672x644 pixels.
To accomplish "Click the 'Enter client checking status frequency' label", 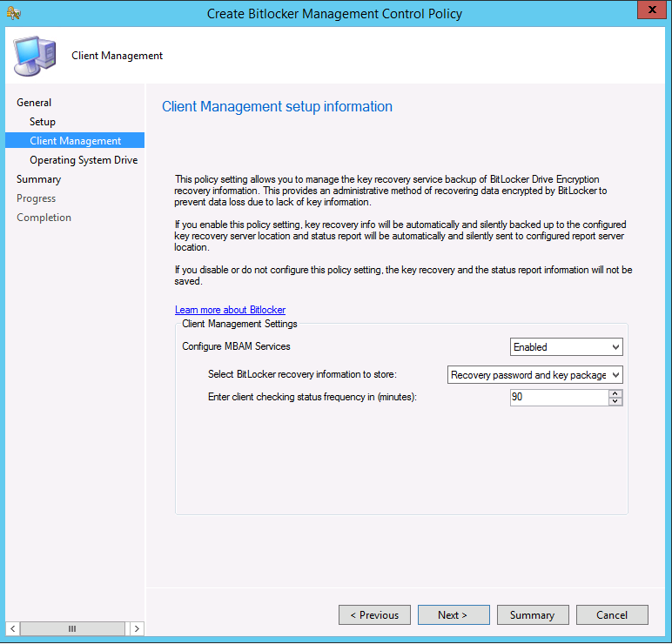I will (x=312, y=397).
